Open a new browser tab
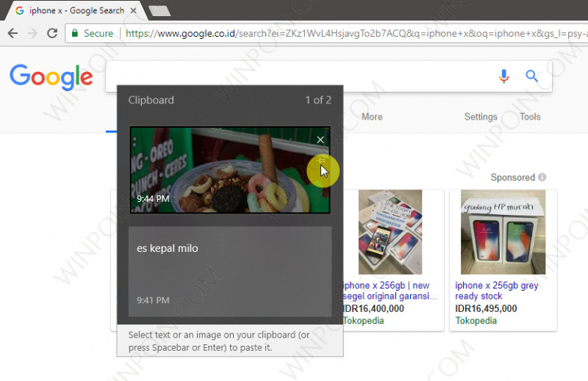 [159, 11]
